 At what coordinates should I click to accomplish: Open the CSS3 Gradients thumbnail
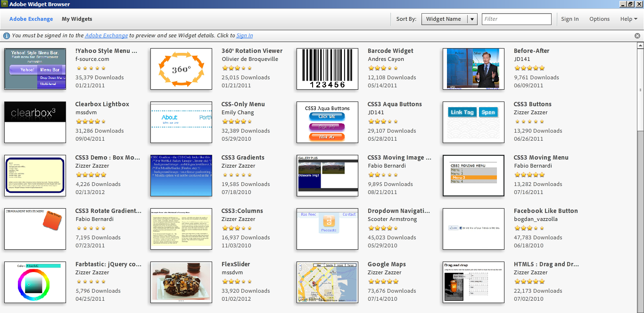182,176
